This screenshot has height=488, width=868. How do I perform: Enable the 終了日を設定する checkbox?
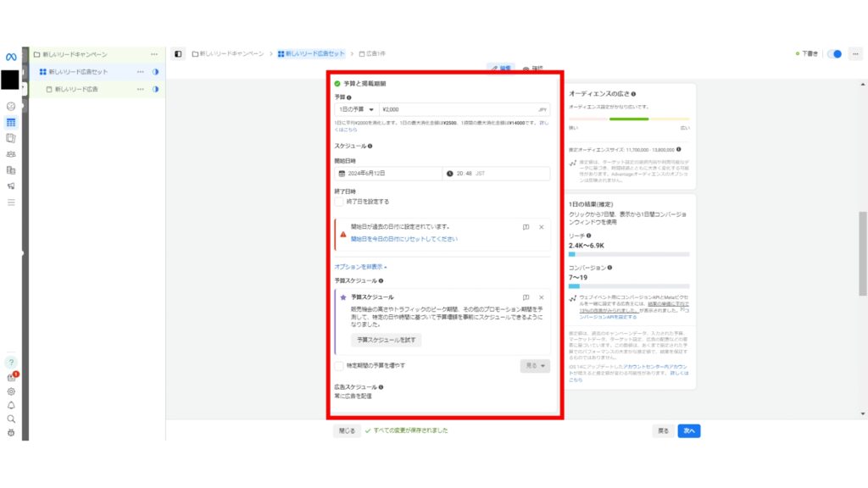[x=339, y=201]
